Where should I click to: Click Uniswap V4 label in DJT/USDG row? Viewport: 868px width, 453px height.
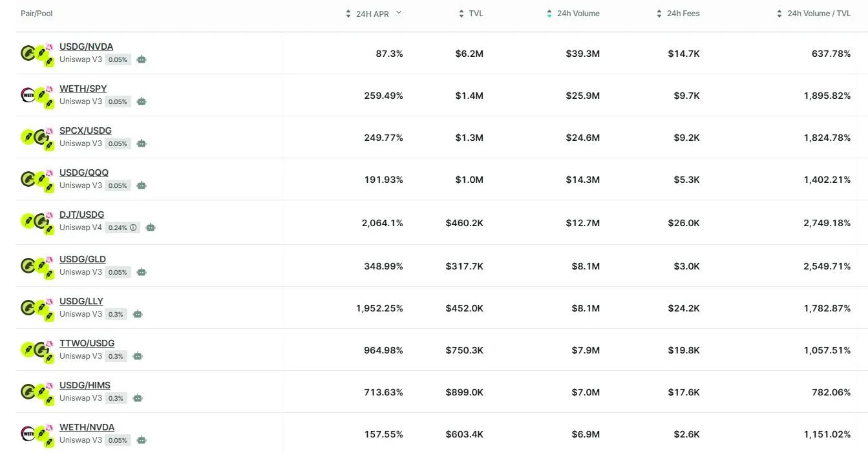tap(81, 227)
